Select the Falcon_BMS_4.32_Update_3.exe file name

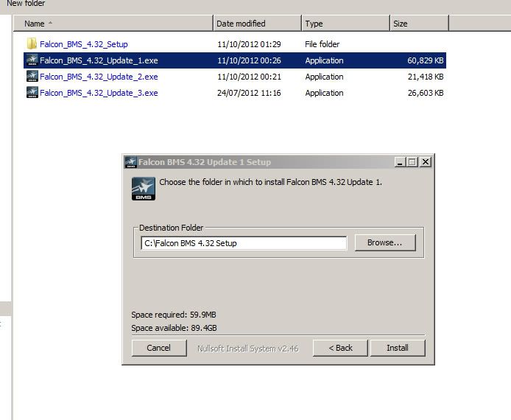[99, 94]
